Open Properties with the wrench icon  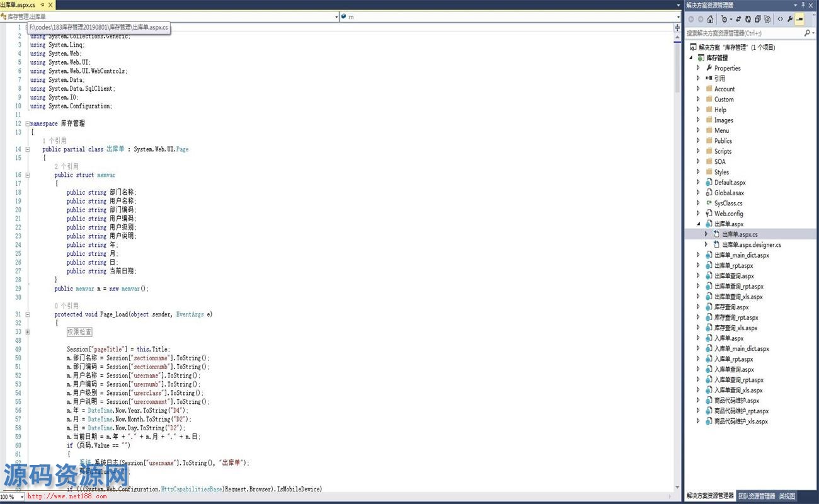pyautogui.click(x=790, y=19)
